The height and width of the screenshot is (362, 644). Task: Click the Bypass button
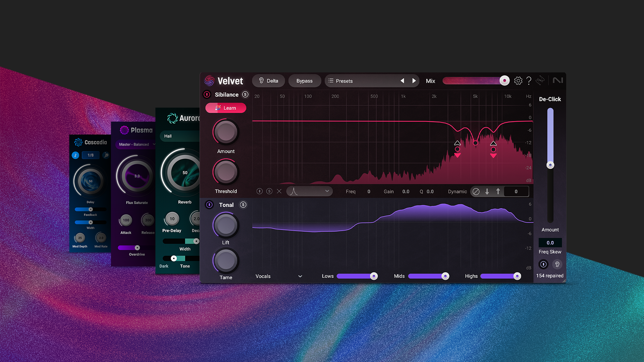(304, 81)
